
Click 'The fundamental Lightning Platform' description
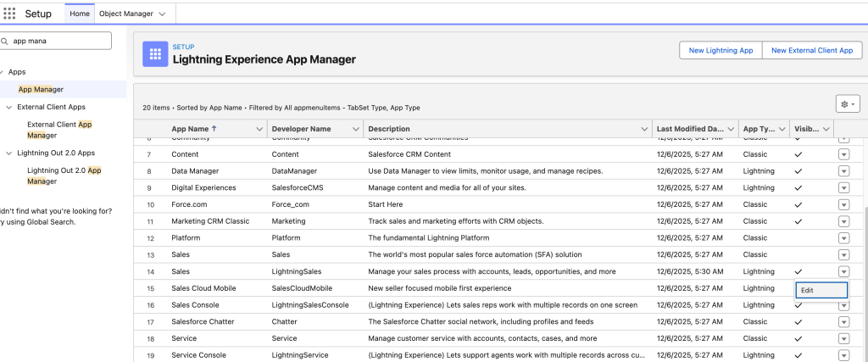tap(428, 238)
